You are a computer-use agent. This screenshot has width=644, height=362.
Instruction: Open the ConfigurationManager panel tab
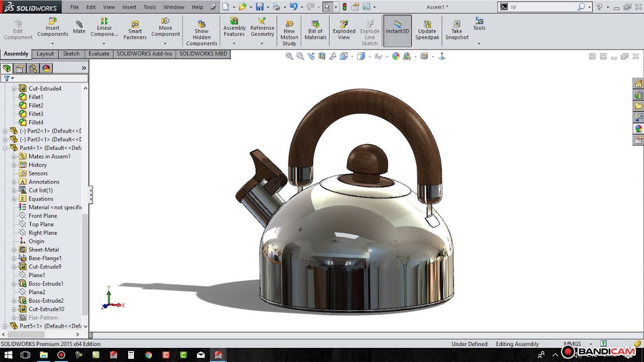point(33,68)
